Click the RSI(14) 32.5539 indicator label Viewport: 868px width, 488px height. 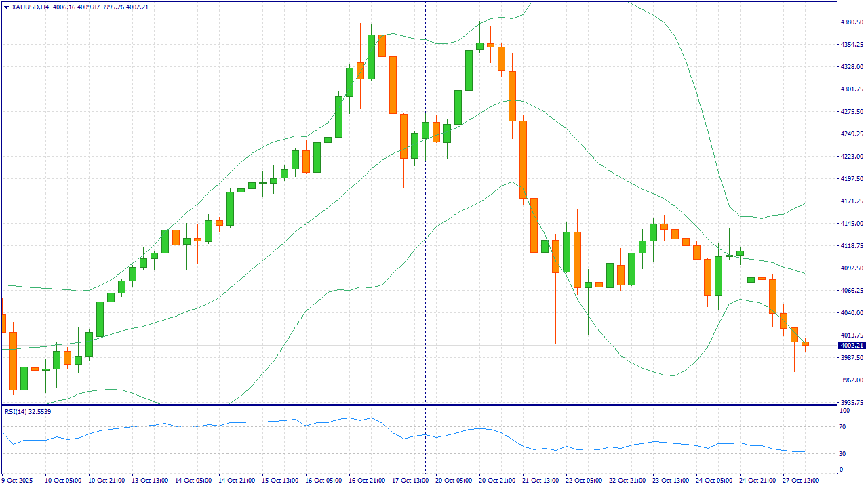pos(28,411)
